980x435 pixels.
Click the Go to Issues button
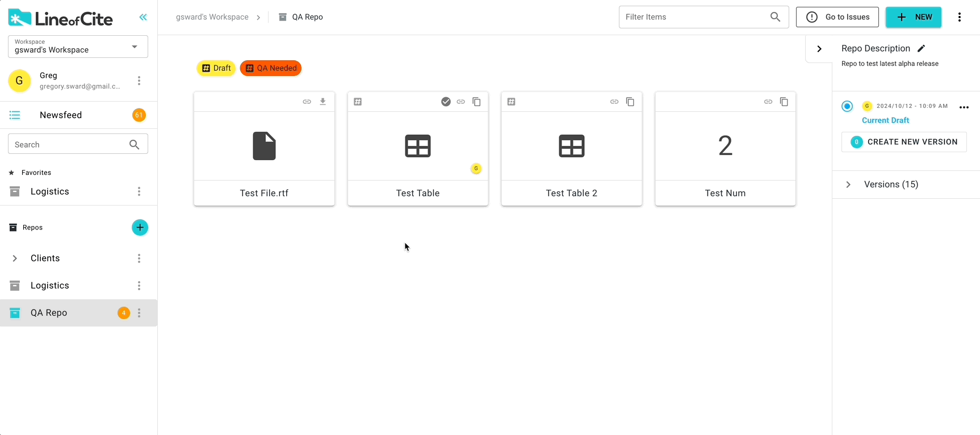click(837, 17)
